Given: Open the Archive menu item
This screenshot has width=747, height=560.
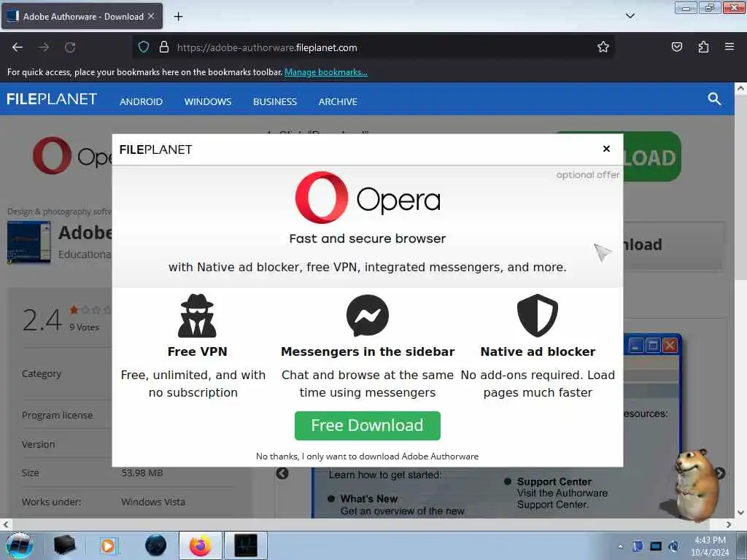Looking at the screenshot, I should [338, 101].
